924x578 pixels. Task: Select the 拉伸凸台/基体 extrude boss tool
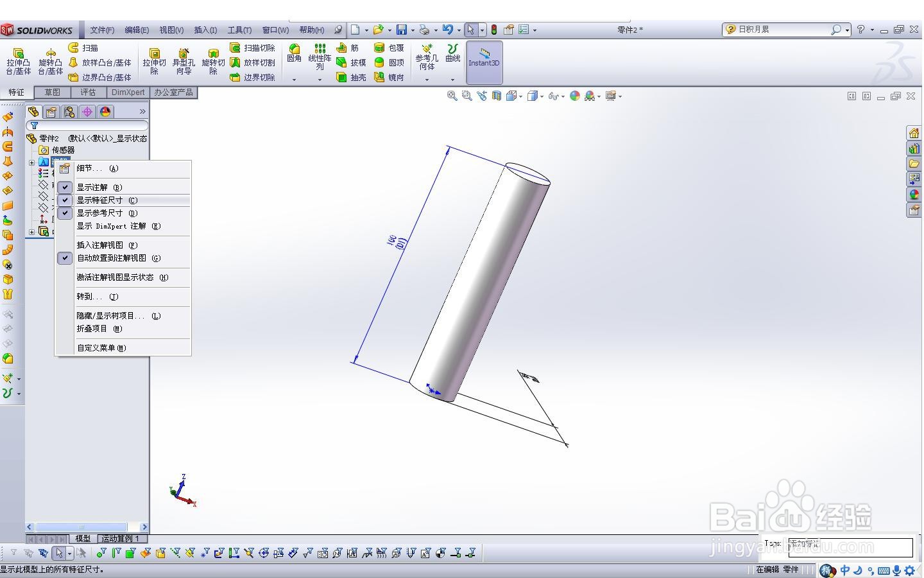(19, 62)
